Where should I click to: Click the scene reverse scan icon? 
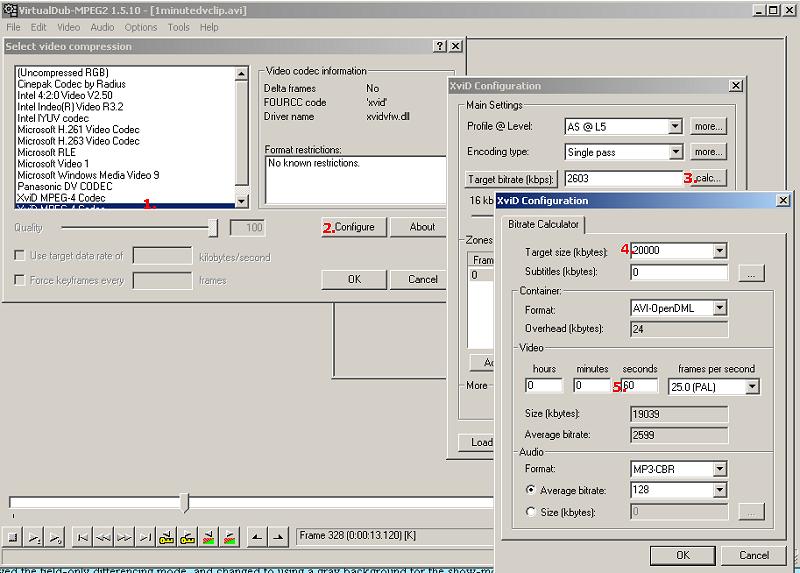[208, 537]
